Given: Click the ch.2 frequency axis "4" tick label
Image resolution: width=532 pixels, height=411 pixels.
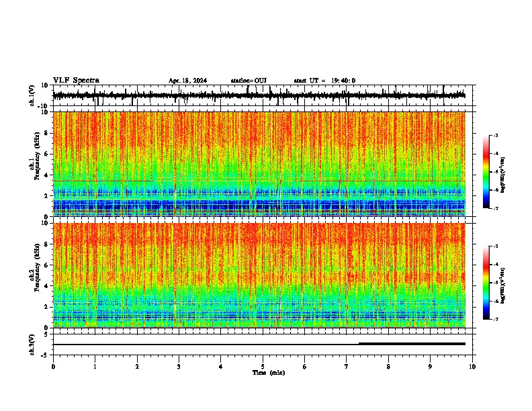Looking at the screenshot, I should (46, 286).
